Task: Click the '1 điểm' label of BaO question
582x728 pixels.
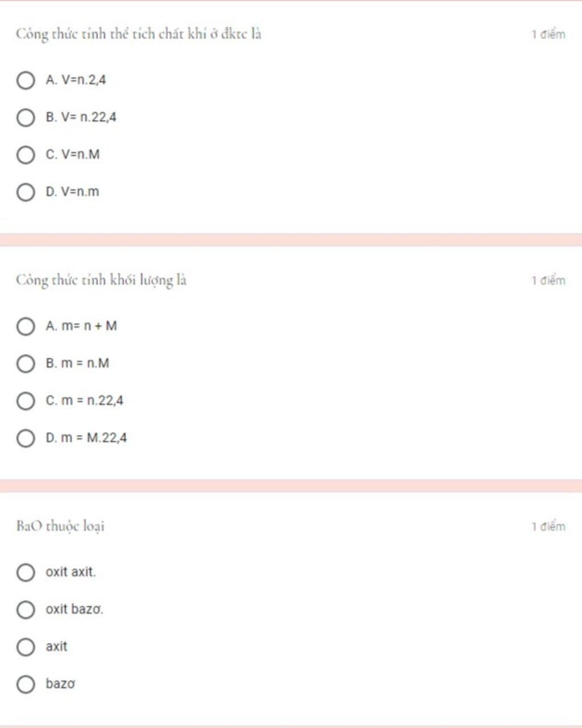Action: point(548,526)
